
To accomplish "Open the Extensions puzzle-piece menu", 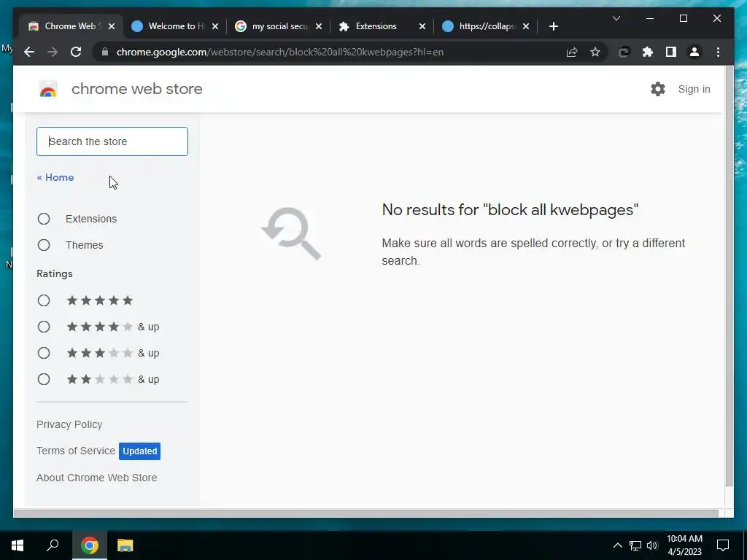I will pos(648,52).
